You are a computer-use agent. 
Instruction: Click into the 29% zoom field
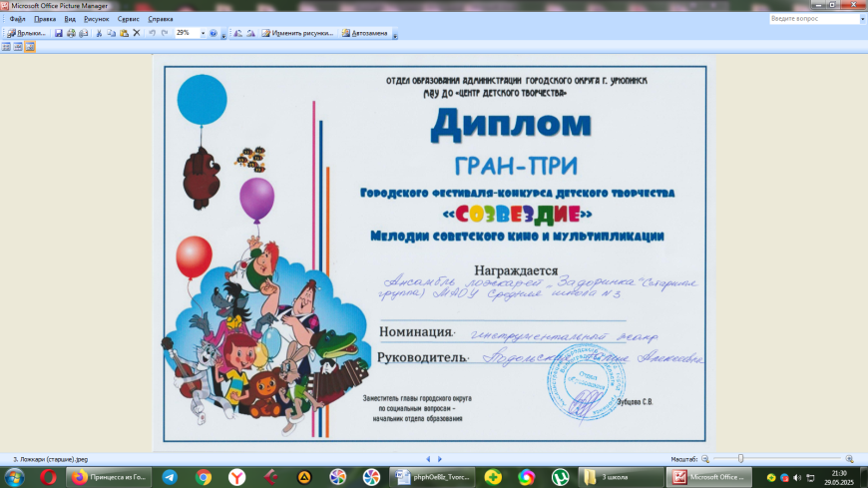pyautogui.click(x=187, y=33)
